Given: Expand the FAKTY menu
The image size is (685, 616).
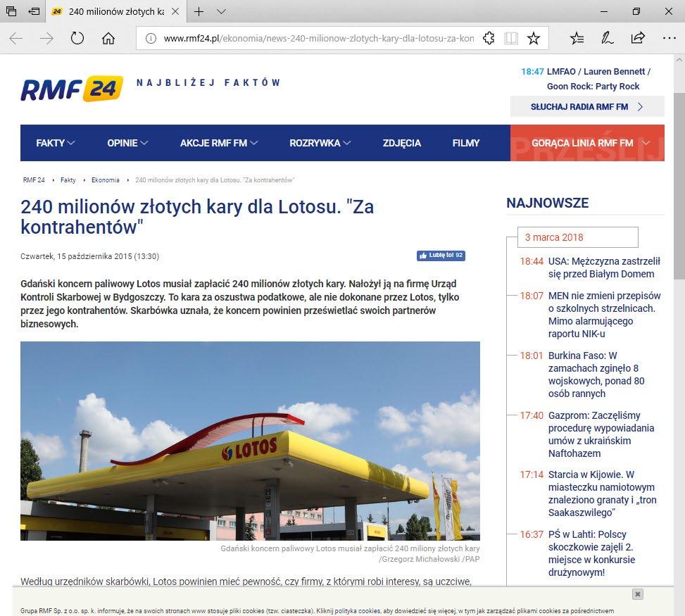Looking at the screenshot, I should pos(55,143).
